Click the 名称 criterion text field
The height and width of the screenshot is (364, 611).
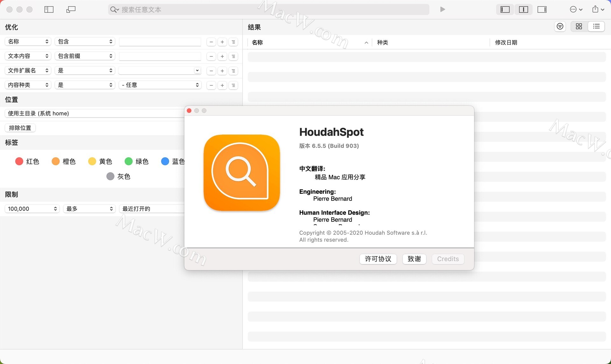(160, 42)
